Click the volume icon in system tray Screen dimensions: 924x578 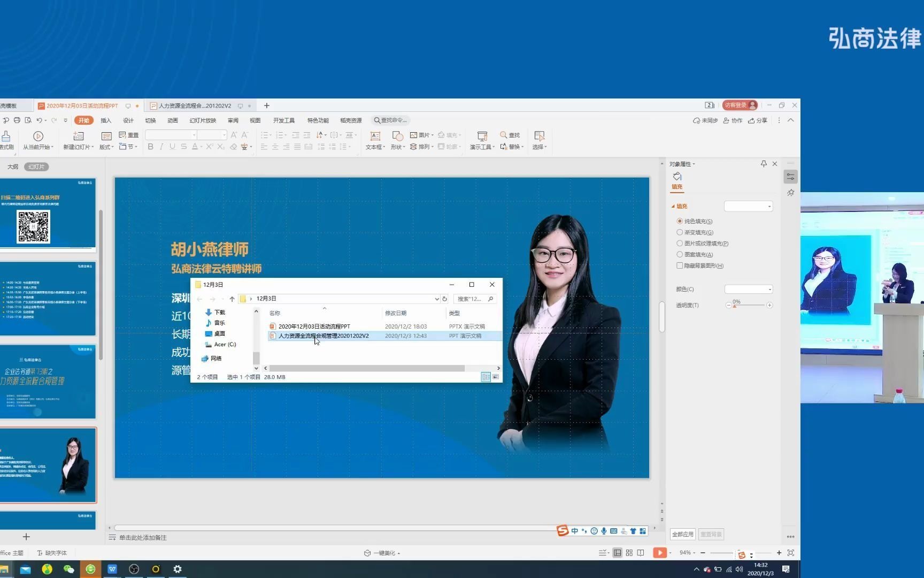740,569
